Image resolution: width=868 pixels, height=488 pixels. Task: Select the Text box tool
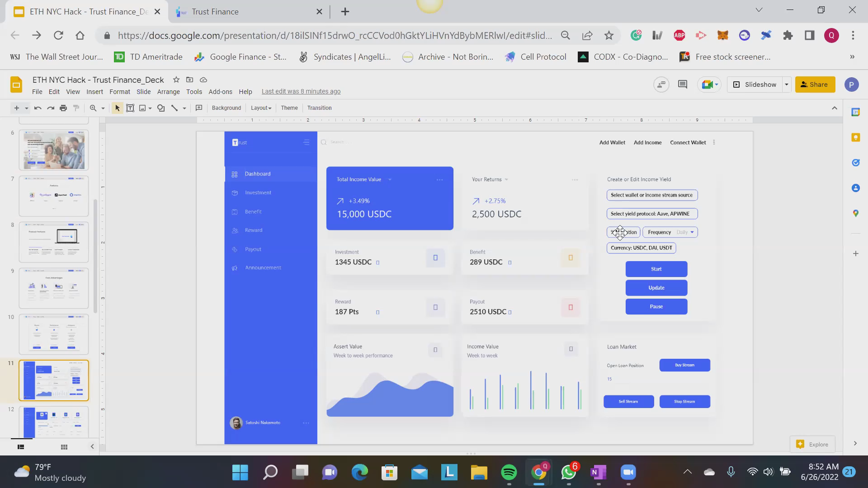[x=130, y=108]
